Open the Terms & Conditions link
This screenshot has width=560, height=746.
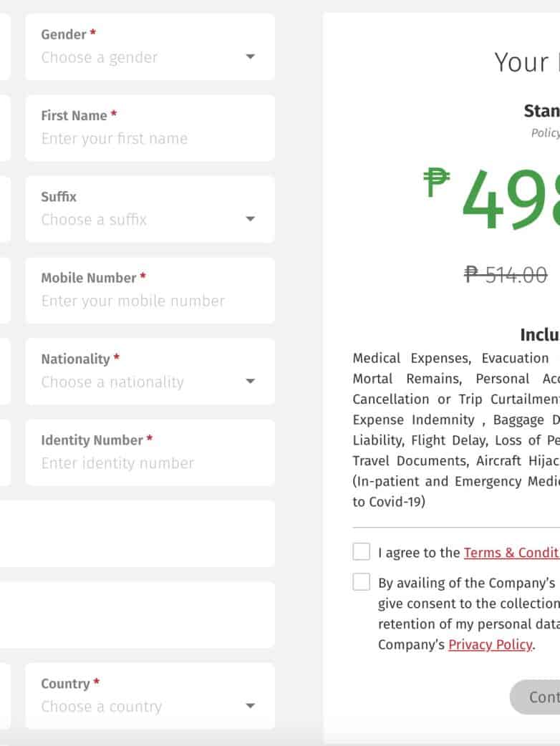(x=511, y=553)
